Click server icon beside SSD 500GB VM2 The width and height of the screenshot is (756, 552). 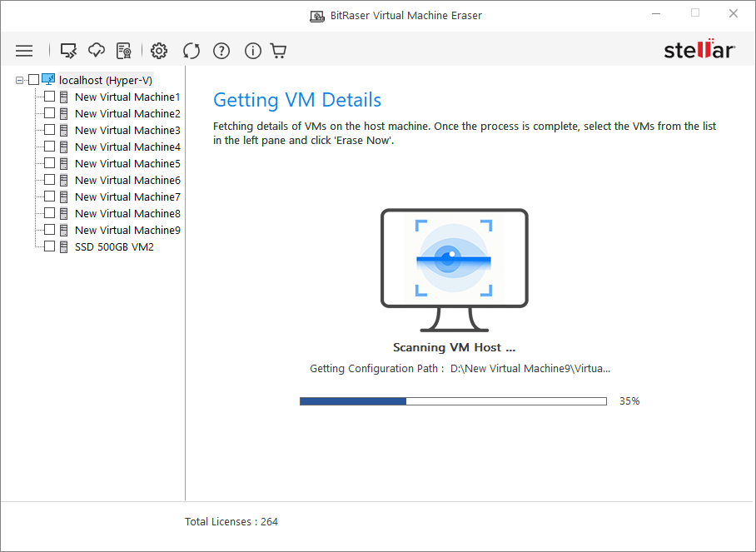pyautogui.click(x=63, y=246)
